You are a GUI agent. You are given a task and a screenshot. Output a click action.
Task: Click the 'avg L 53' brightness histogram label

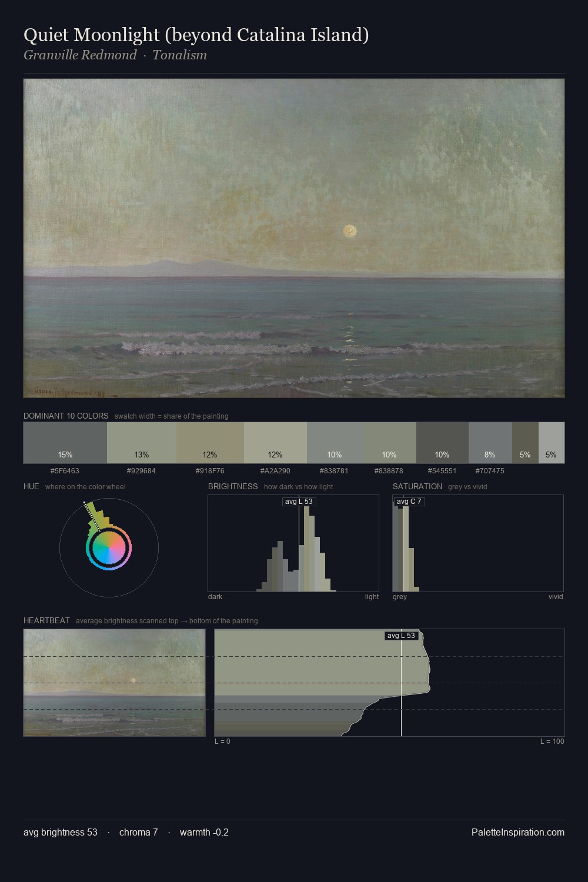coord(299,502)
